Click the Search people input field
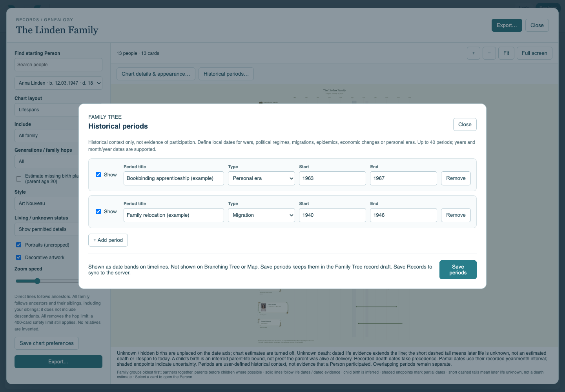The image size is (565, 392). point(58,65)
